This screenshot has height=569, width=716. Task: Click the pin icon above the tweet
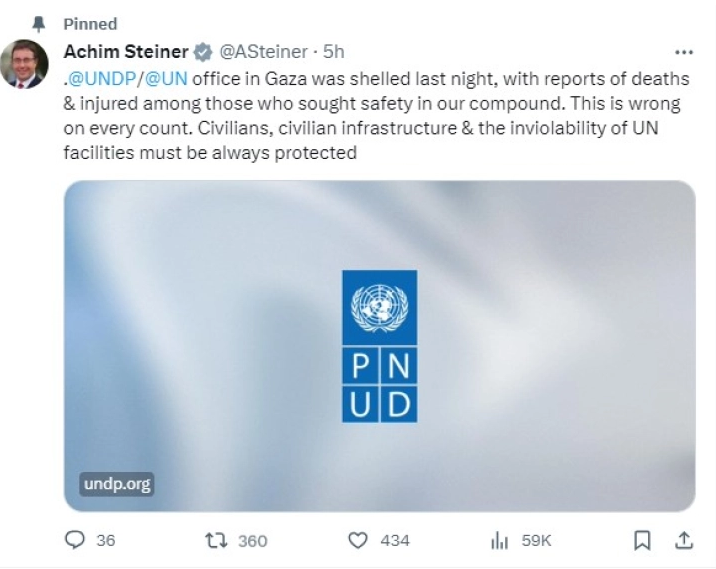pos(38,22)
